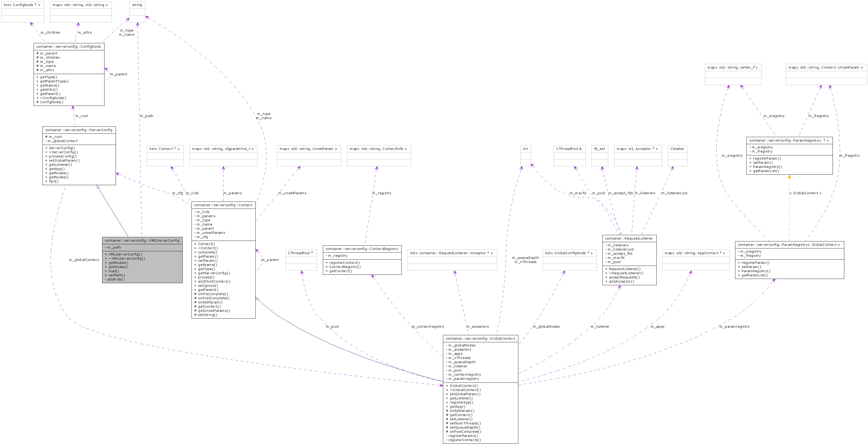Click the m_globalContext edge label

[84, 260]
